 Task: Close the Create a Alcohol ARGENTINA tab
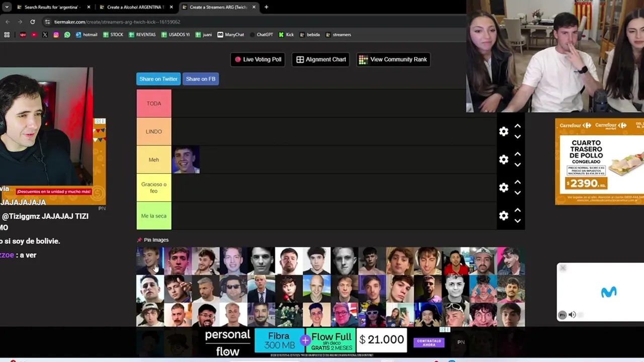coord(171,7)
